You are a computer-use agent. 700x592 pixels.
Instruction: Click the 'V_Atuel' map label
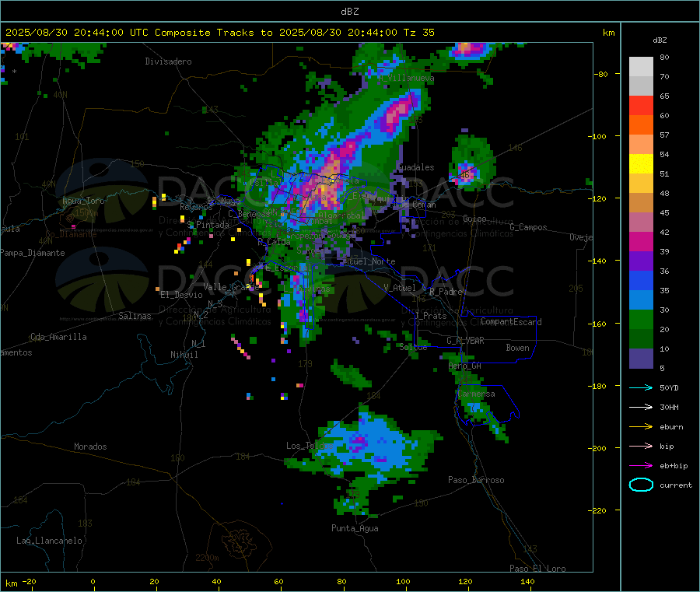click(x=400, y=288)
